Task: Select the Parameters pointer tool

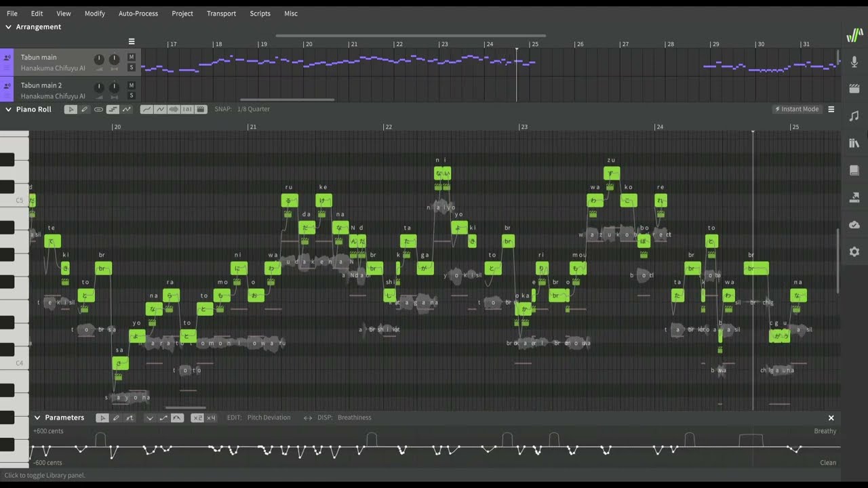Action: (x=102, y=418)
